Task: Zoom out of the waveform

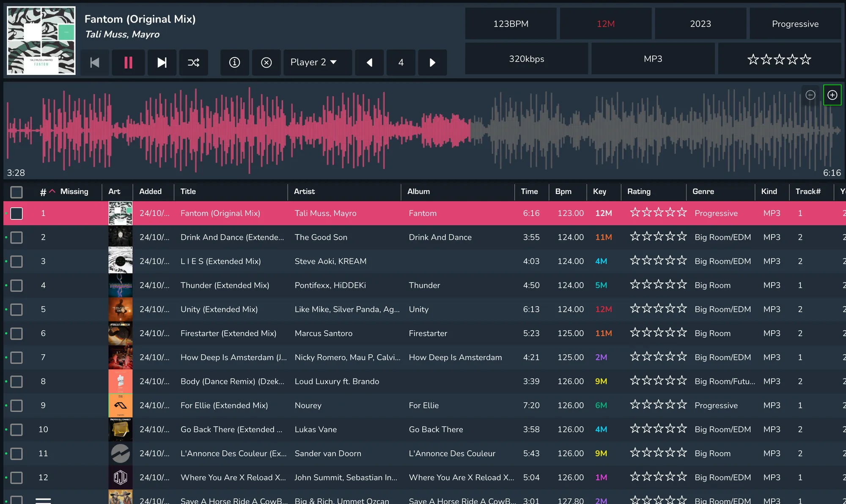Action: click(x=810, y=95)
